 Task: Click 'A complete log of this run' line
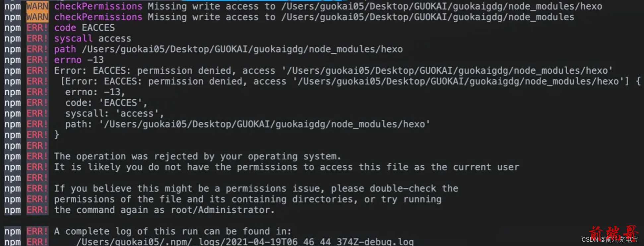(173, 231)
